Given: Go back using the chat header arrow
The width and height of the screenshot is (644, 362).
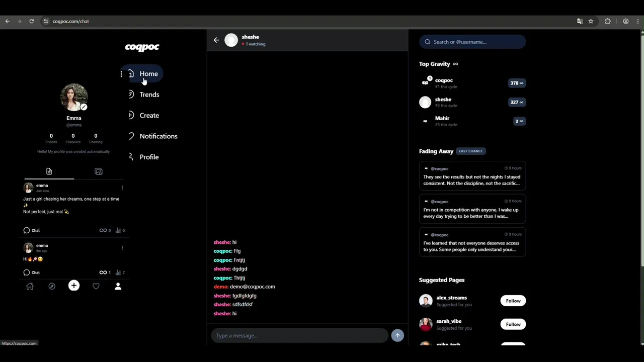Looking at the screenshot, I should (x=216, y=40).
